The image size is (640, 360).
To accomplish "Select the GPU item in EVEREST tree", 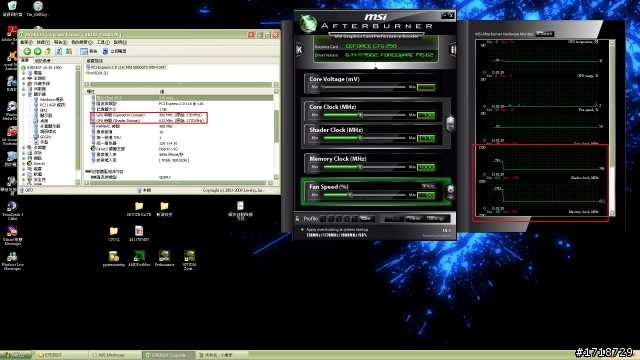I will pyautogui.click(x=44, y=110).
